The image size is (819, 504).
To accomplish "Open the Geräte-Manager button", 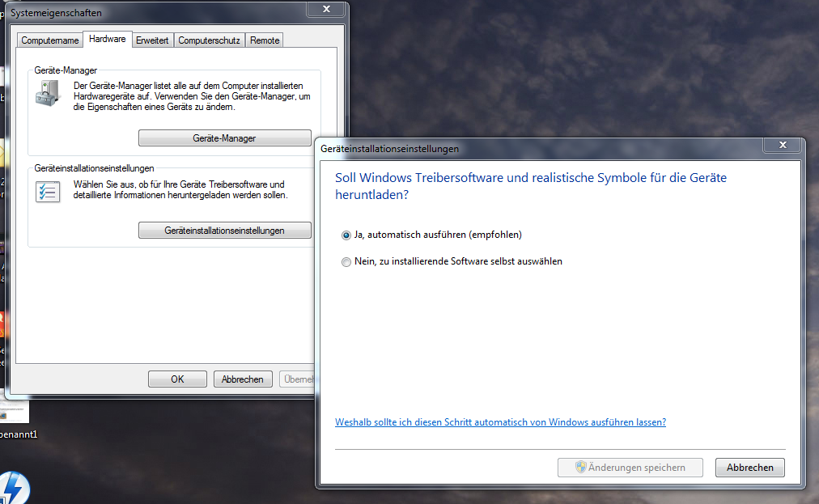I will point(225,138).
